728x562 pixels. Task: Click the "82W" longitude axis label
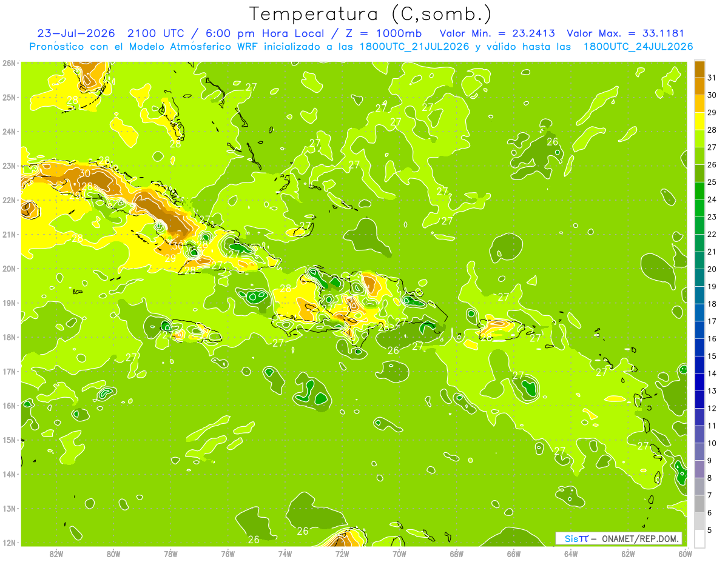point(56,554)
